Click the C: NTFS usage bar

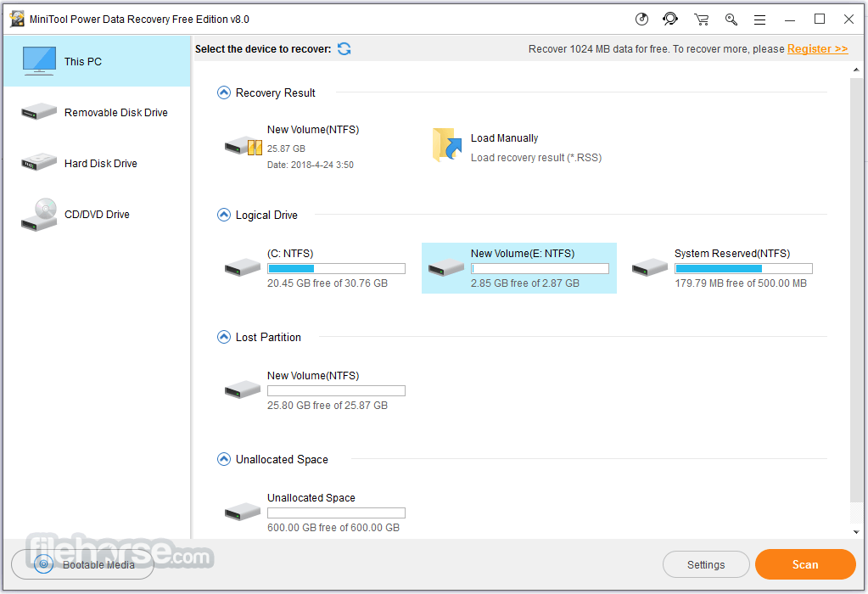(336, 268)
